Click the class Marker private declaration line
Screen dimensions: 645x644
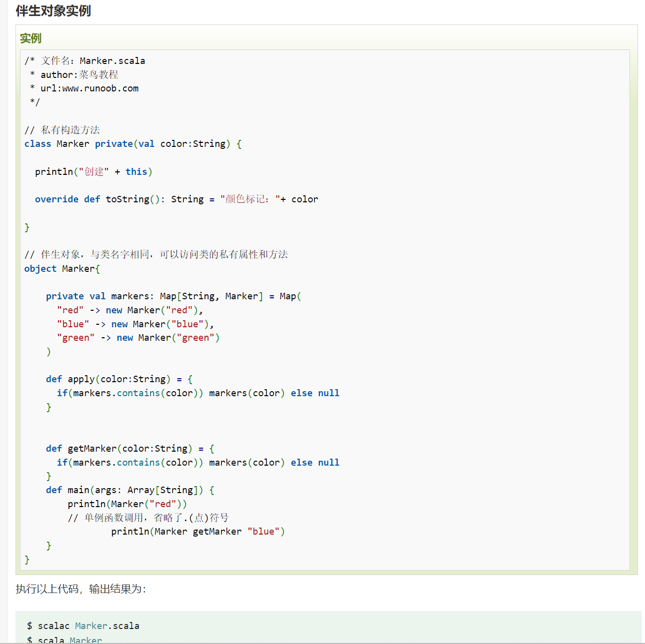(x=133, y=144)
